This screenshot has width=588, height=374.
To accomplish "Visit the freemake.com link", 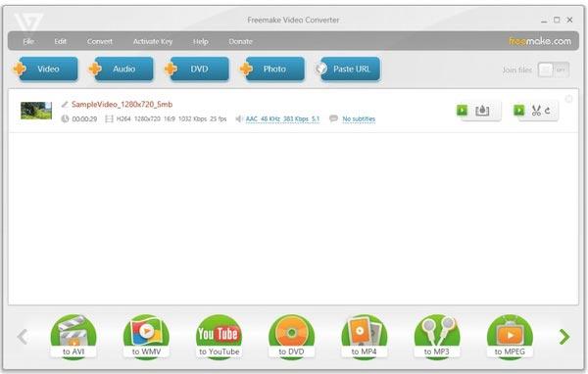I will [540, 41].
